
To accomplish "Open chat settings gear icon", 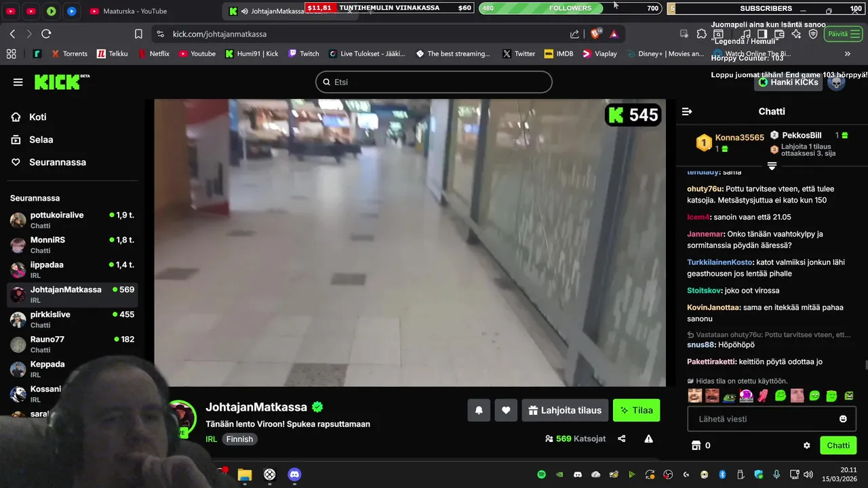I will coord(807,445).
